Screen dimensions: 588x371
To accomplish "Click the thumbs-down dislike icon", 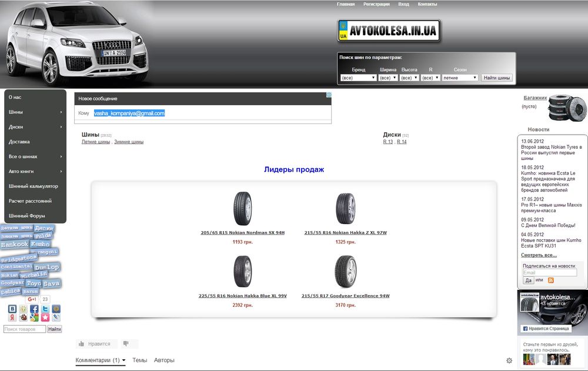I will click(x=126, y=343).
